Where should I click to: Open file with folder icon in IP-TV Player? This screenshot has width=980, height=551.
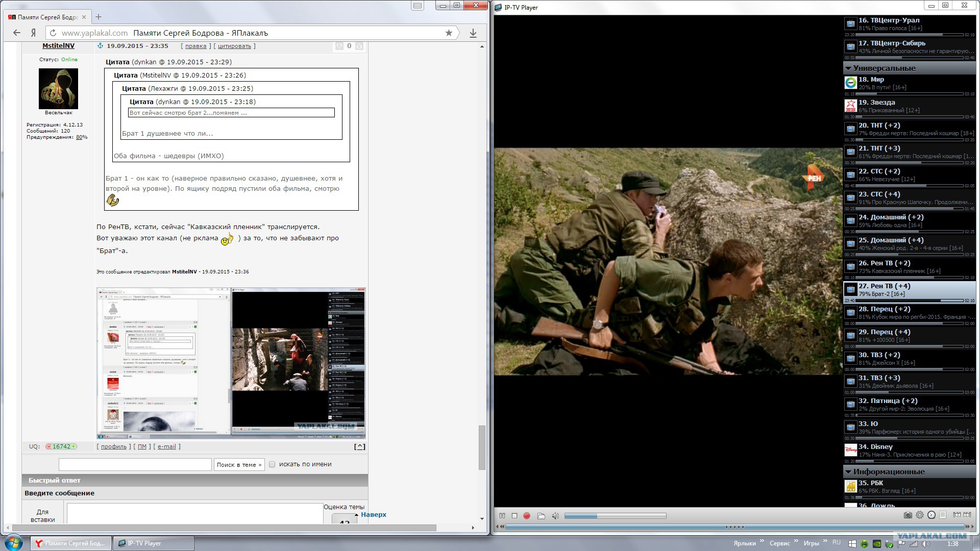click(541, 516)
